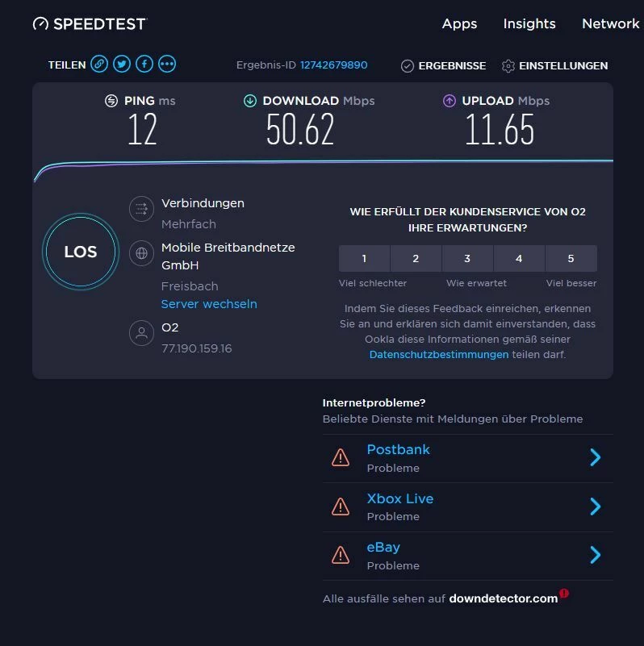Click the Postbank warning triangle icon
The image size is (644, 646).
pyautogui.click(x=341, y=458)
